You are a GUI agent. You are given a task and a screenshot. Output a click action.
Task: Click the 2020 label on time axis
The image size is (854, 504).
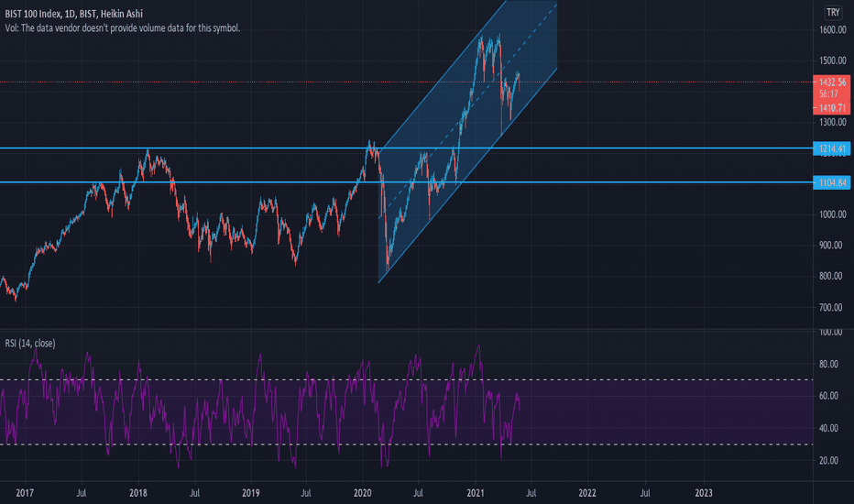click(x=362, y=493)
